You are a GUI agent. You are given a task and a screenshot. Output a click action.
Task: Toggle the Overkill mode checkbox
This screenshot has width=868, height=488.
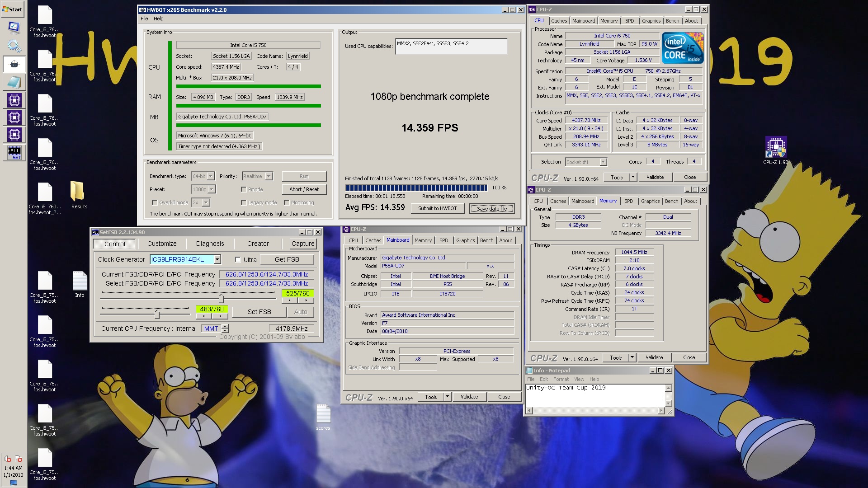pyautogui.click(x=155, y=202)
